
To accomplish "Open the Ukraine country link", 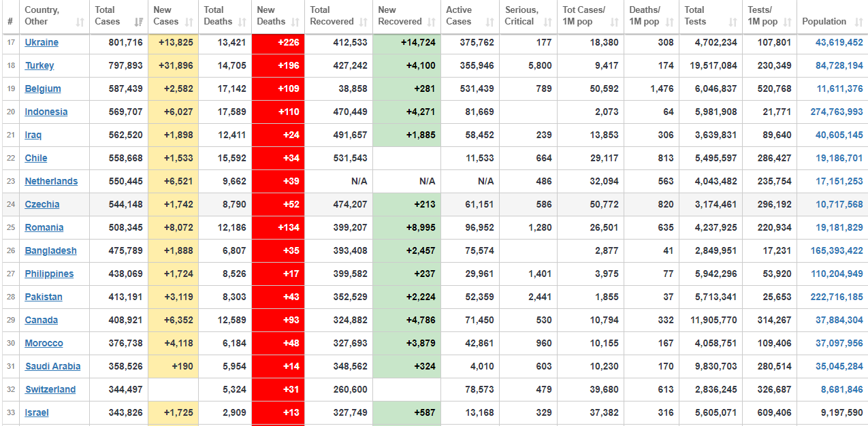I will coord(42,42).
